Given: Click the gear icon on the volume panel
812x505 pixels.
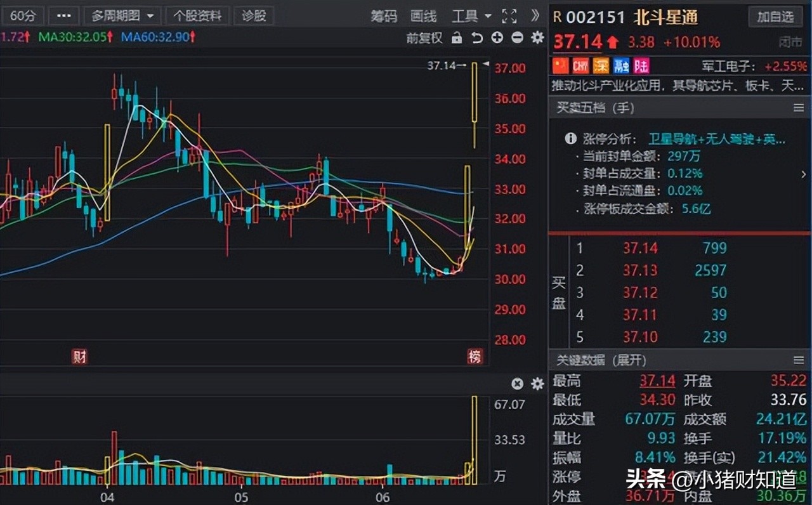Looking at the screenshot, I should pyautogui.click(x=537, y=384).
